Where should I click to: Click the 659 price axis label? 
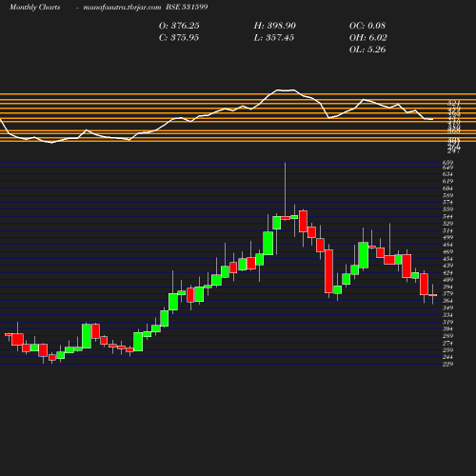click(x=447, y=163)
